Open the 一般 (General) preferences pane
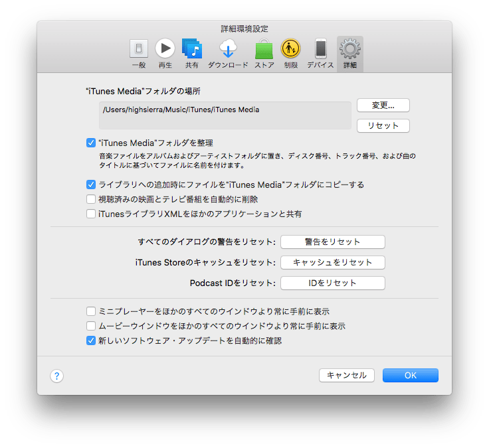Viewport: 489px width, 448px height. pyautogui.click(x=138, y=53)
